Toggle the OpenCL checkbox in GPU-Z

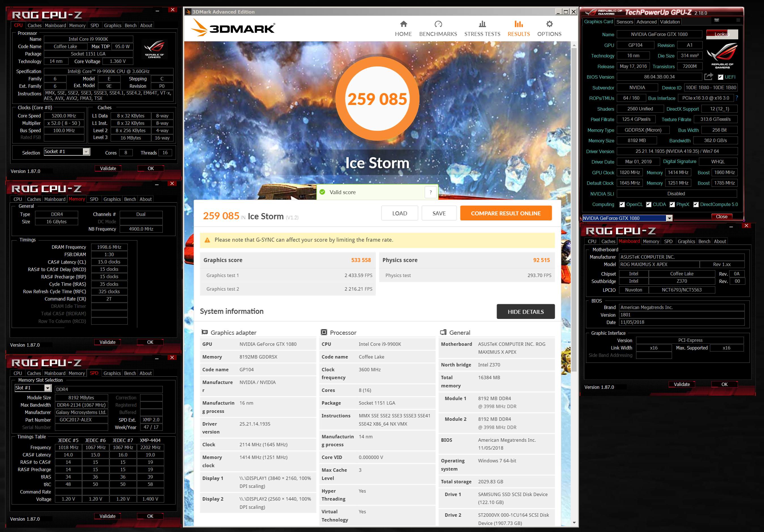tap(622, 204)
